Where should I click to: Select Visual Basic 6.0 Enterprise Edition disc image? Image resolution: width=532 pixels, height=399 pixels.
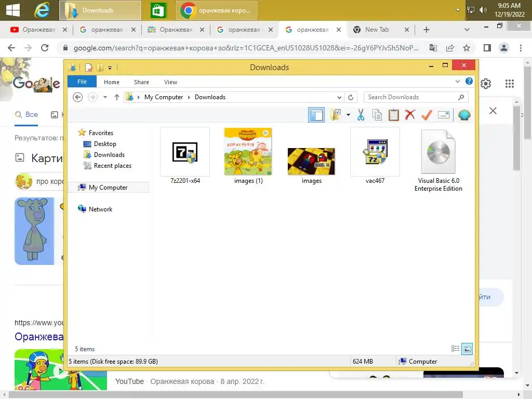(438, 161)
